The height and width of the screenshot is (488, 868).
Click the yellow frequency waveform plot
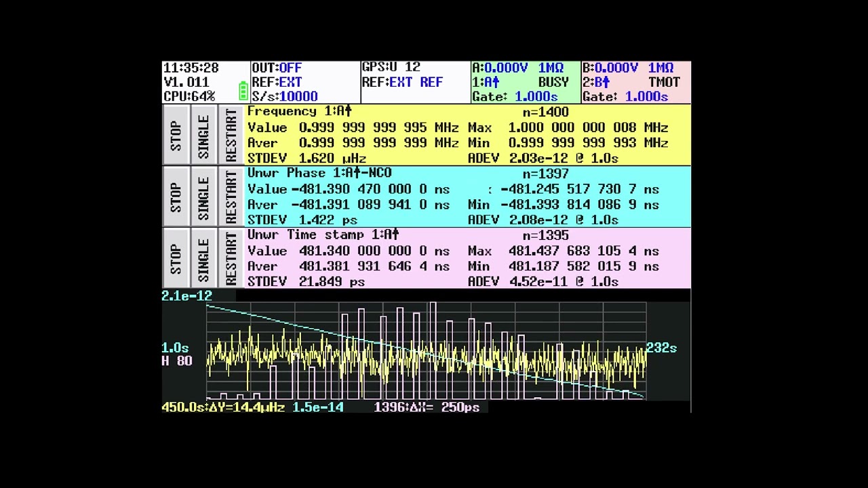(426, 359)
